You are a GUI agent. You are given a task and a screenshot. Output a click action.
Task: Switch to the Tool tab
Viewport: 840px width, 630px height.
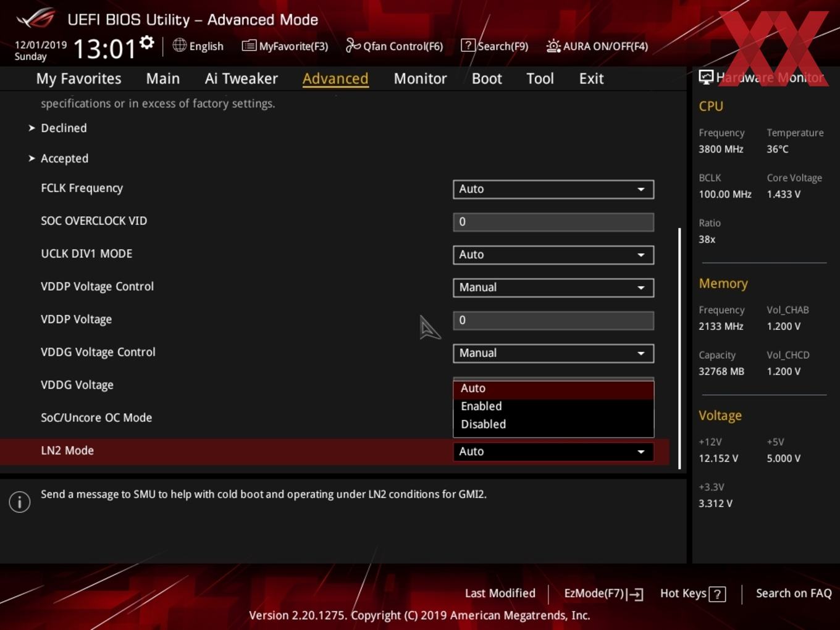pos(540,78)
